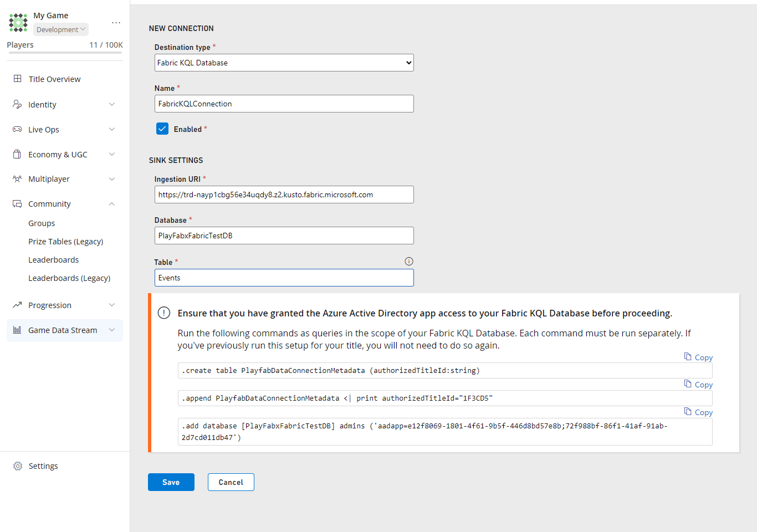Click the Table input field

284,278
